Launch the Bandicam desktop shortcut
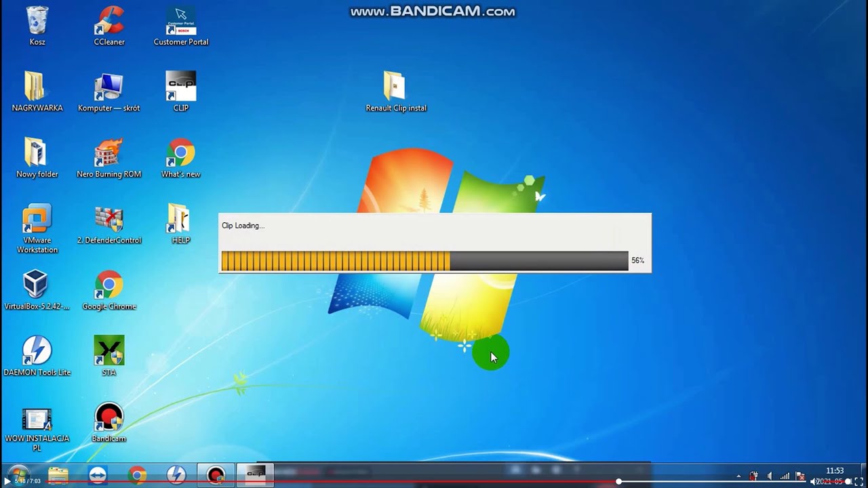This screenshot has width=868, height=488. [109, 422]
